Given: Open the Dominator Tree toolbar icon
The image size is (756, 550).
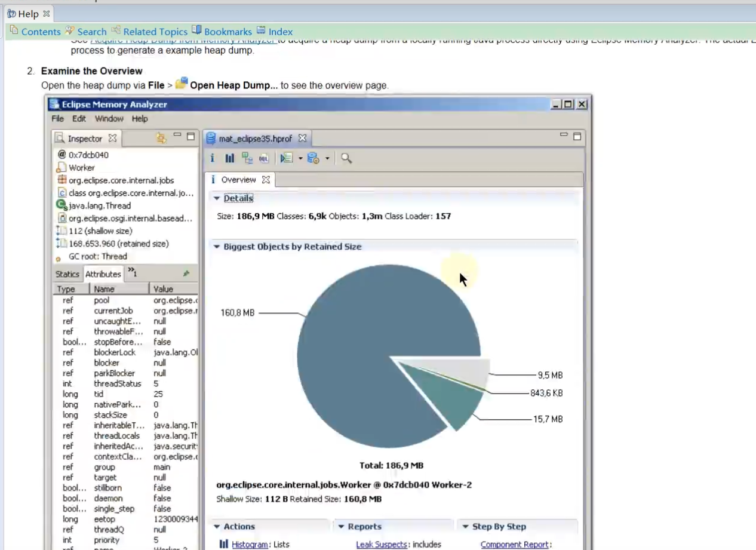Looking at the screenshot, I should pyautogui.click(x=247, y=158).
